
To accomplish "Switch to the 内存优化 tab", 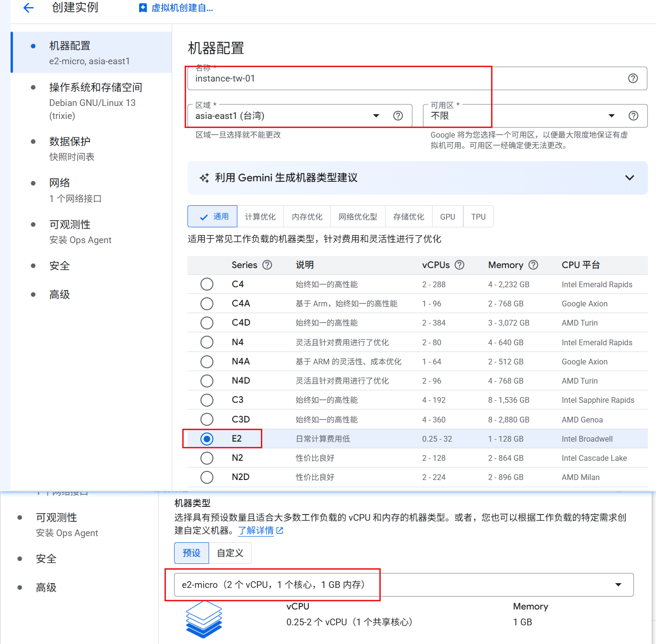I will click(307, 216).
